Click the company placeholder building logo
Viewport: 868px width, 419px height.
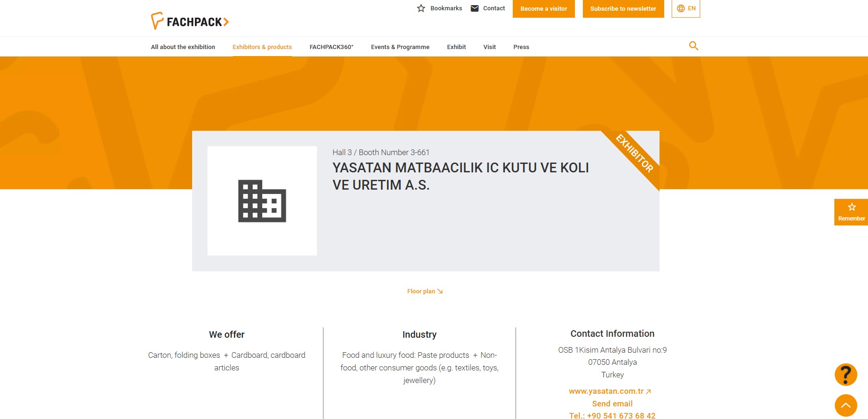(262, 201)
